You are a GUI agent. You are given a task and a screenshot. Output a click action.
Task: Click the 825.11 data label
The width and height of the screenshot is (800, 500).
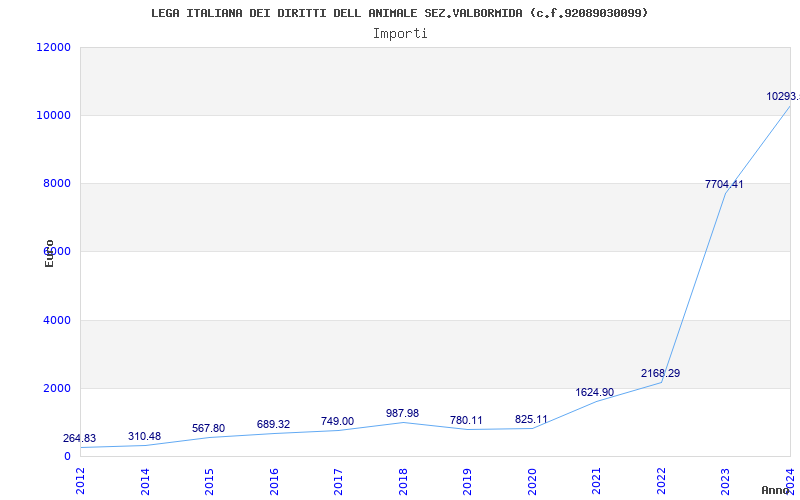click(x=531, y=419)
